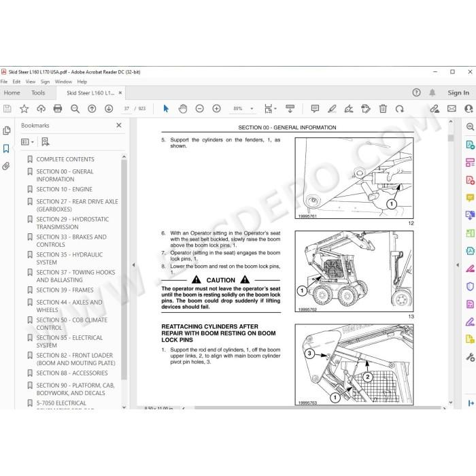Open the File menu

pyautogui.click(x=4, y=82)
